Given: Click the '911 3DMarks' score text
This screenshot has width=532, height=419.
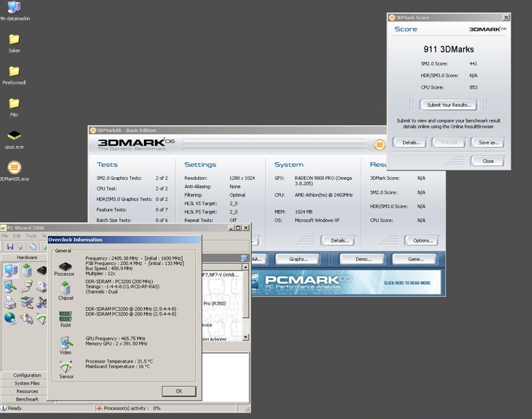Looking at the screenshot, I should click(x=449, y=50).
